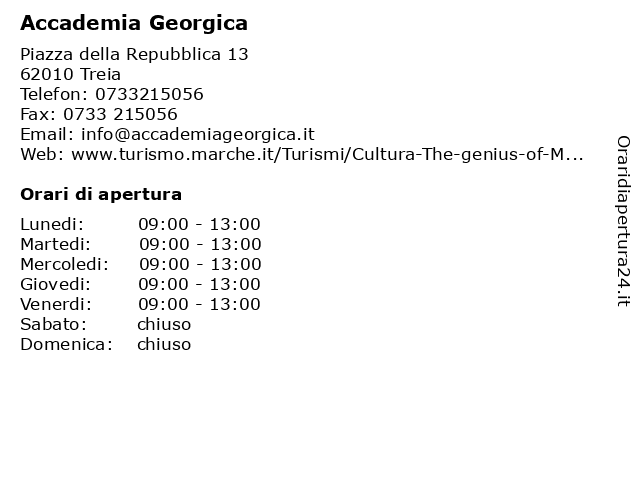
Task: Select the Piazza della Repubblica 13 address
Action: pyautogui.click(x=134, y=54)
